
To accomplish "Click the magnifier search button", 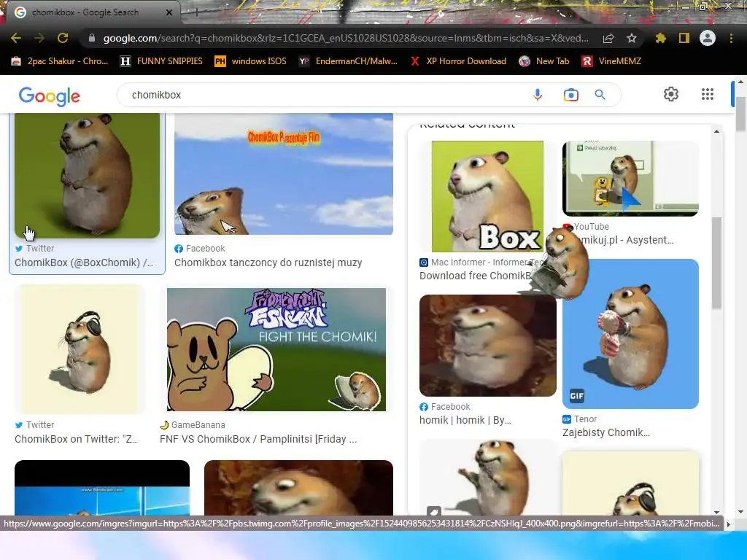I will pyautogui.click(x=600, y=95).
